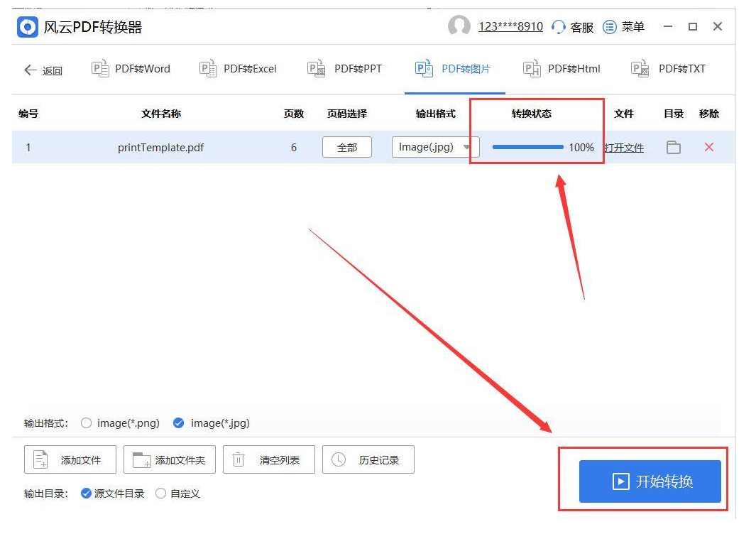Choose 自定义 output directory option
This screenshot has width=756, height=534.
[x=161, y=494]
